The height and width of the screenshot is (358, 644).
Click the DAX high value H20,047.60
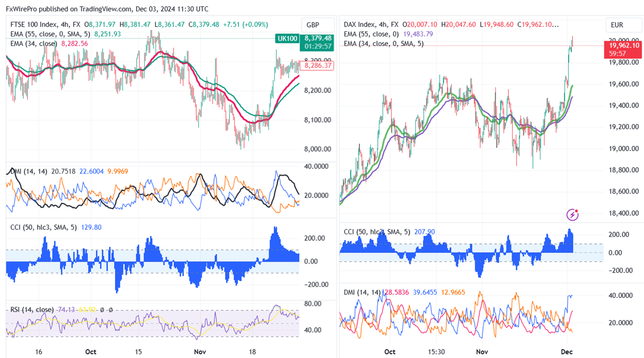(x=459, y=24)
